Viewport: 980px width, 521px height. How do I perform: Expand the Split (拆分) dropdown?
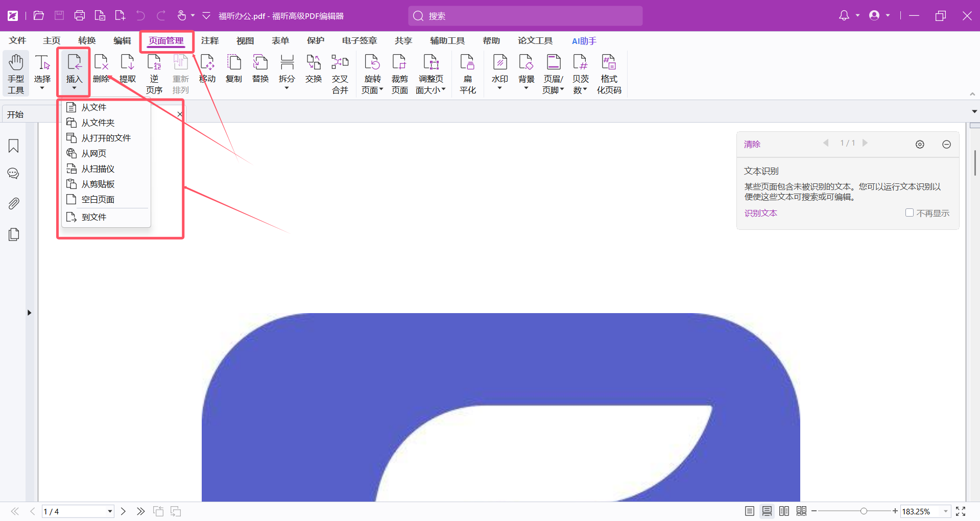[x=287, y=88]
